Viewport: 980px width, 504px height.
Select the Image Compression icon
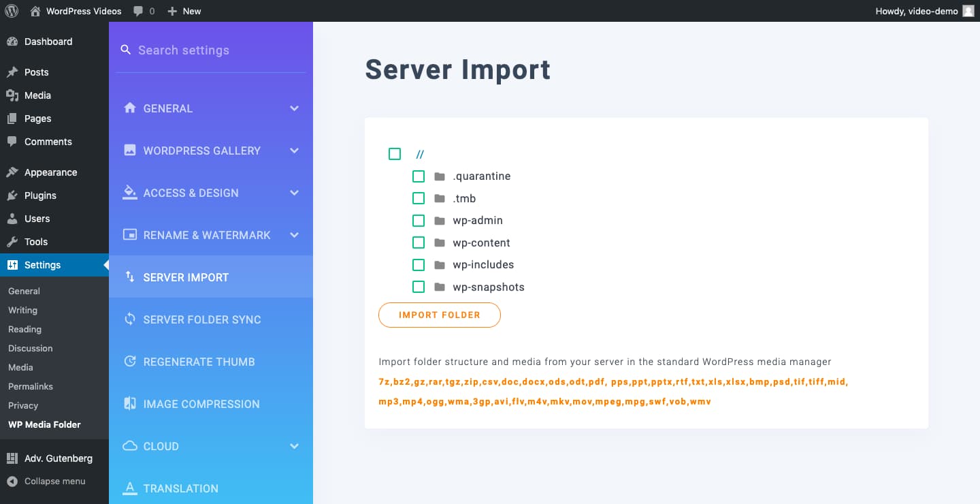tap(129, 403)
